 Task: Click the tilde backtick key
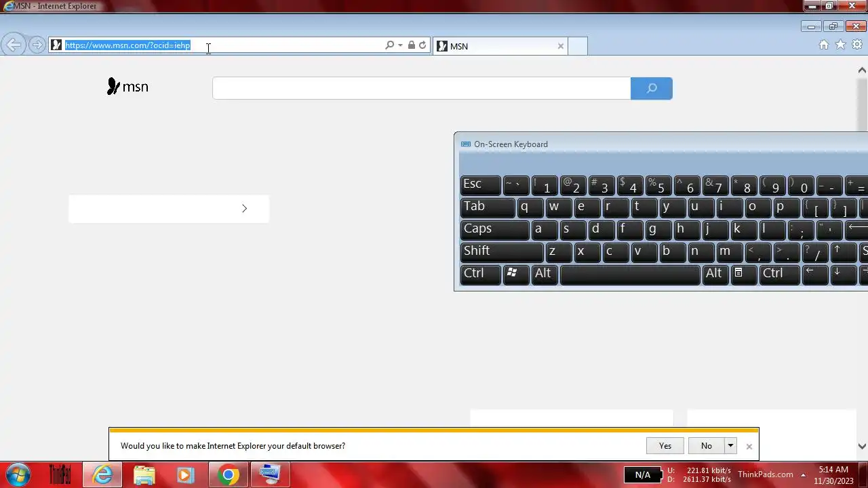coord(515,185)
